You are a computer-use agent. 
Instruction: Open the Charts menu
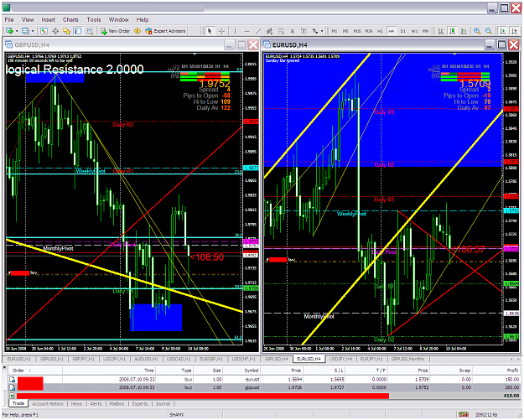pyautogui.click(x=70, y=20)
